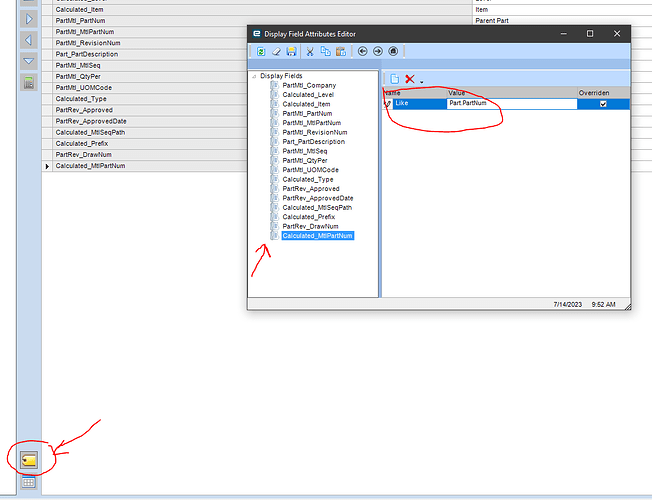The height and width of the screenshot is (500, 652).
Task: Toggle the Overriden checkbox for Like
Action: (603, 104)
